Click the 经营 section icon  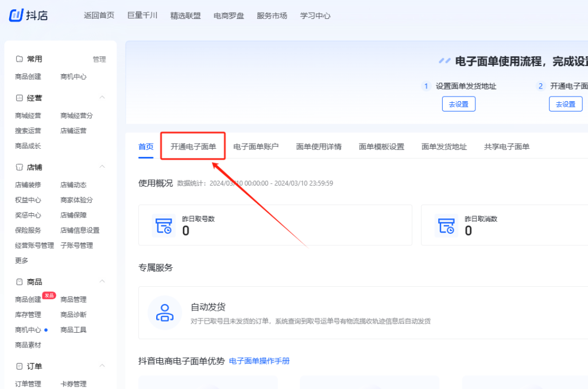pyautogui.click(x=19, y=98)
